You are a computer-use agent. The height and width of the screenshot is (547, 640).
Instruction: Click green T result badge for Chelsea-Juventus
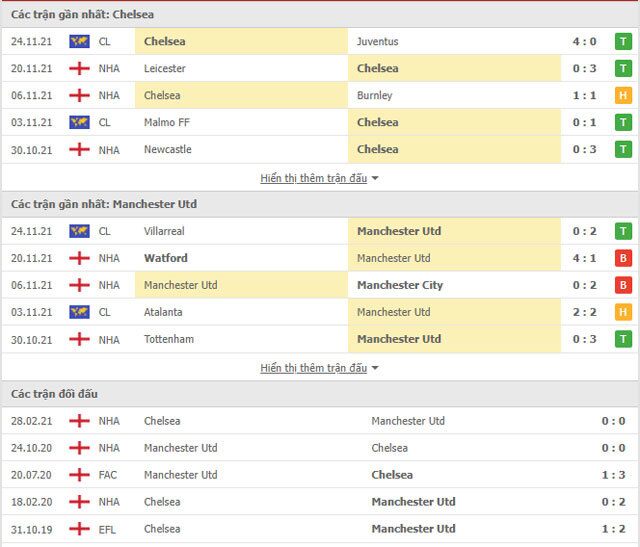tap(623, 42)
